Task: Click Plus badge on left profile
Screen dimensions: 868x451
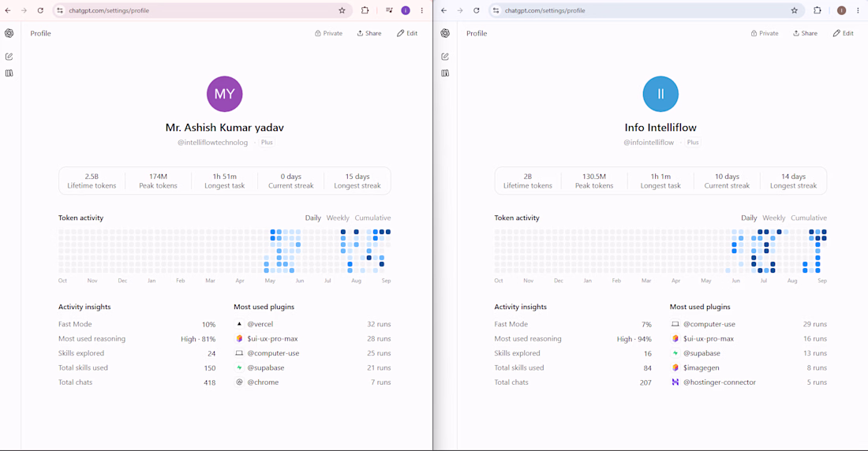Action: click(267, 143)
